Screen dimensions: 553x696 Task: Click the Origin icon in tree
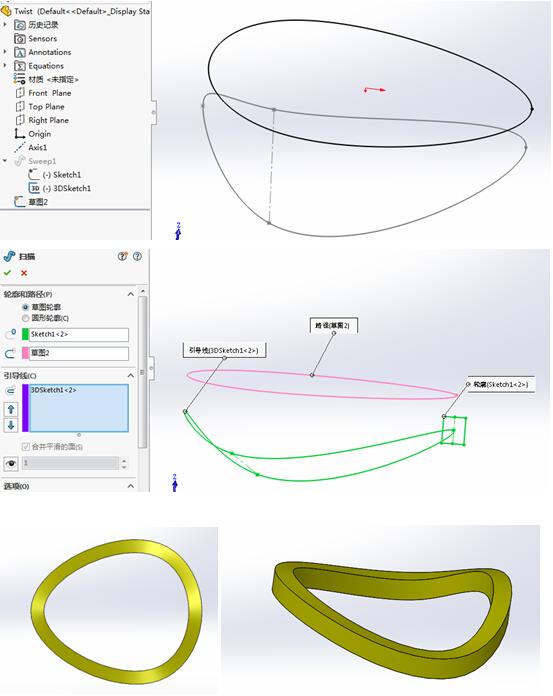(20, 134)
